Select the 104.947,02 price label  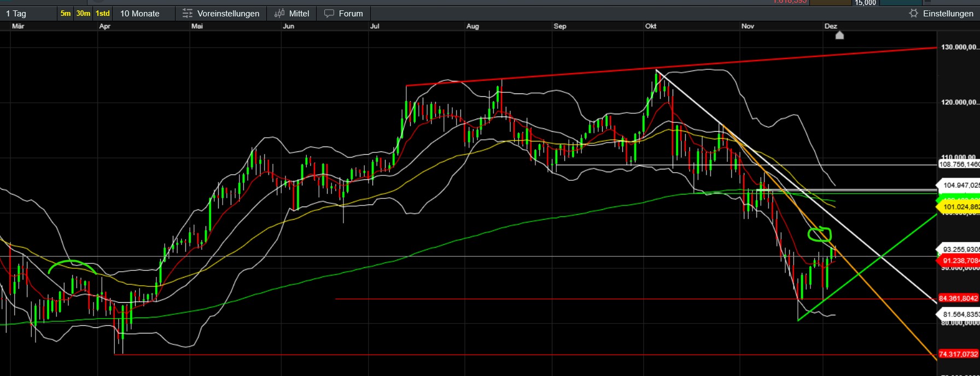click(x=959, y=185)
